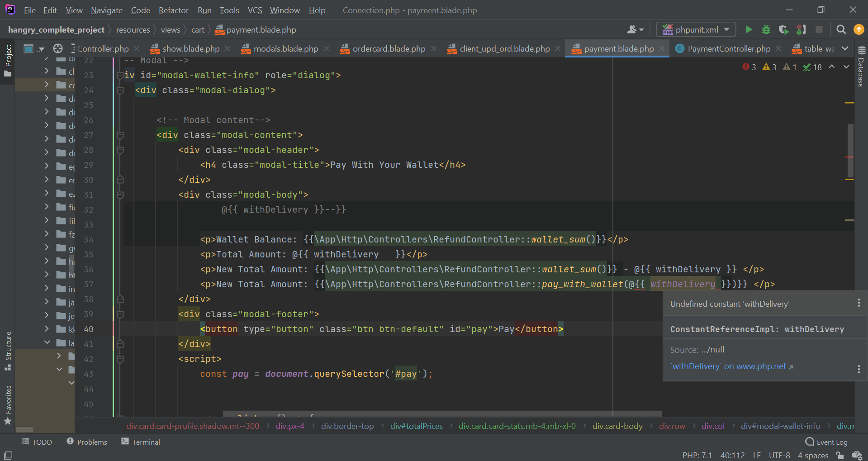Click the project panel horizontal scrollbar
This screenshot has height=461, width=868.
tap(24, 430)
